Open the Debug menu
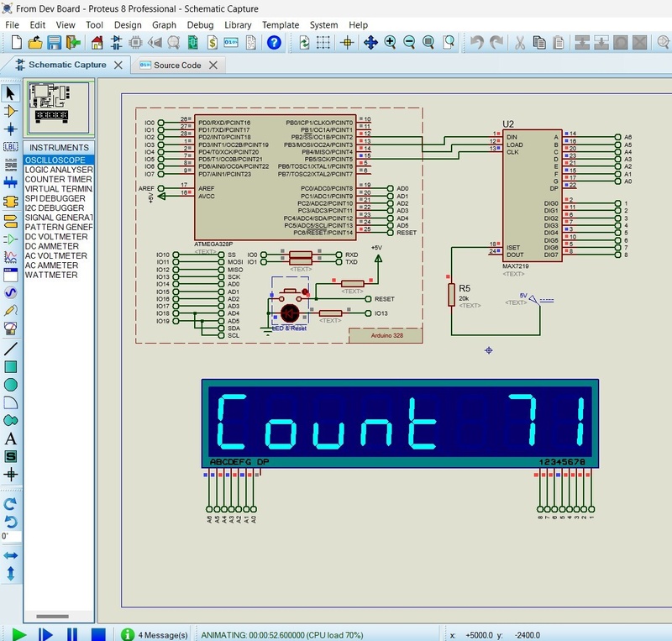This screenshot has height=641, width=672. pos(200,25)
